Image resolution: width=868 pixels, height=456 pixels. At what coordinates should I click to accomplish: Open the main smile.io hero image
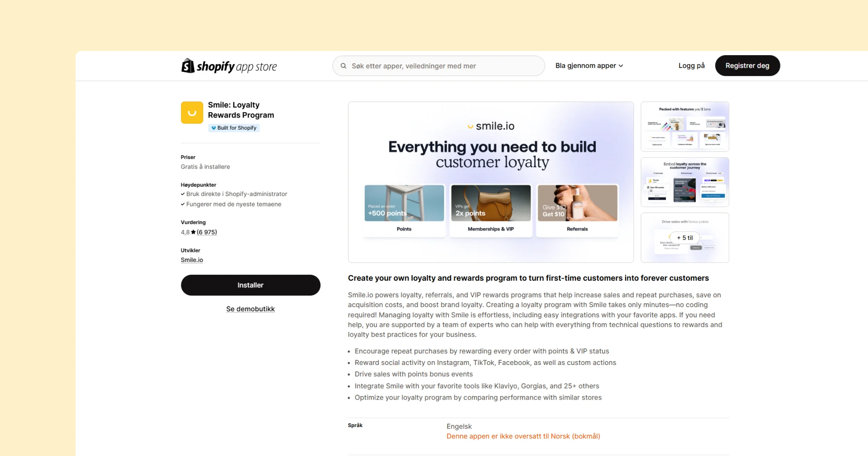(x=491, y=182)
